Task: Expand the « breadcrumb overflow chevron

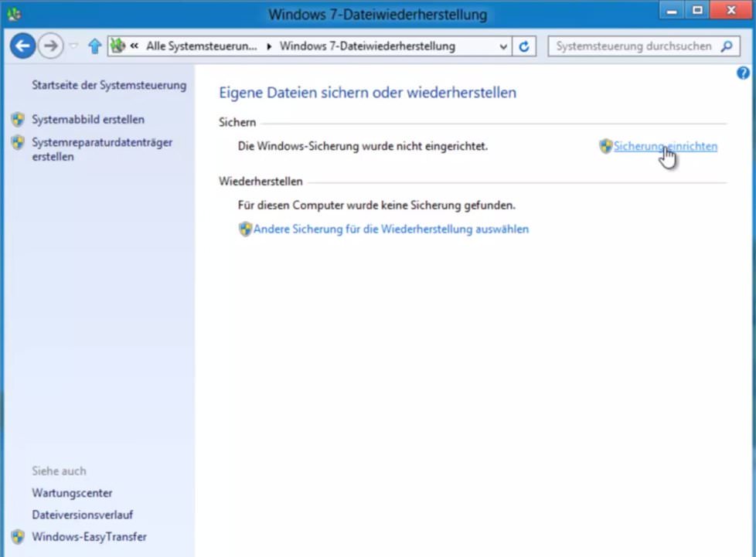Action: point(136,46)
